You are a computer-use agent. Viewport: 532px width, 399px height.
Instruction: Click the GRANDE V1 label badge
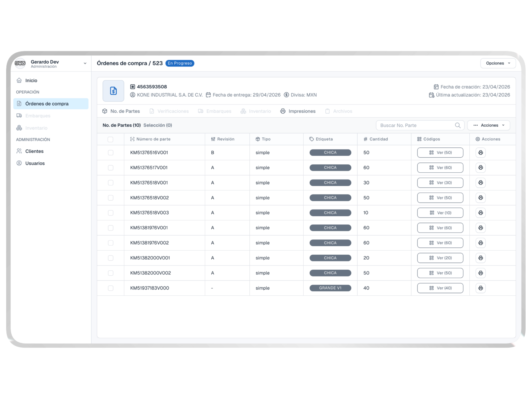pyautogui.click(x=330, y=288)
